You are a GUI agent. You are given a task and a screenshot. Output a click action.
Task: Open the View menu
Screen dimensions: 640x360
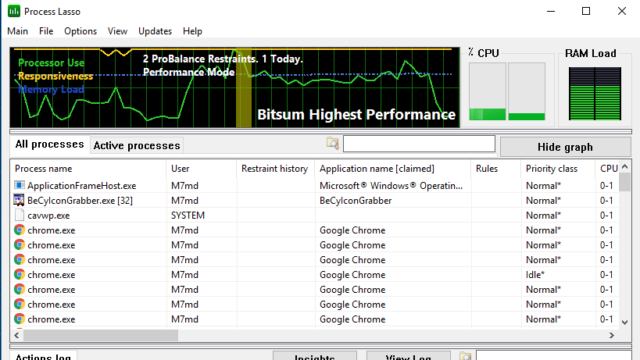click(x=118, y=31)
